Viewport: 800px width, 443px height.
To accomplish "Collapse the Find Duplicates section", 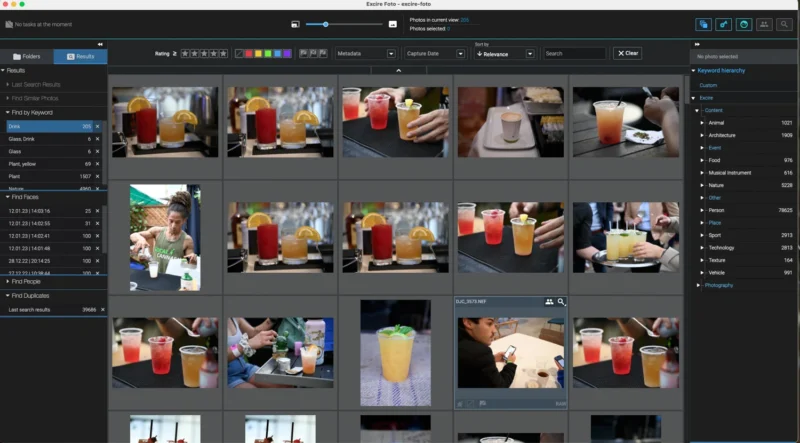I will tap(8, 296).
